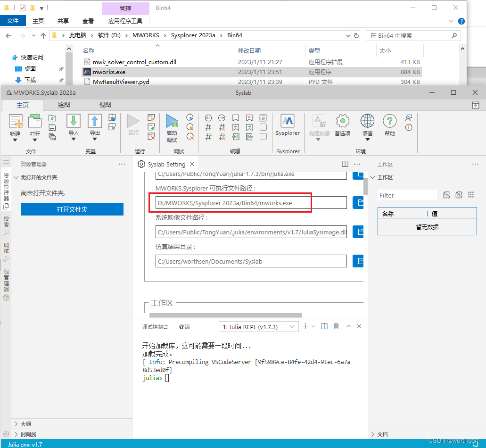The image size is (486, 448).
Task: Delete terminal with the trash icon
Action: click(x=336, y=326)
